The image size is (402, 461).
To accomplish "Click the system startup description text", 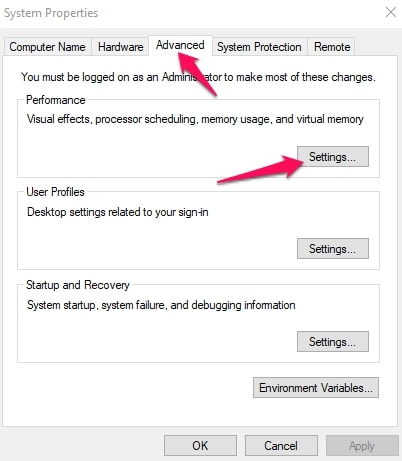I will click(x=161, y=305).
